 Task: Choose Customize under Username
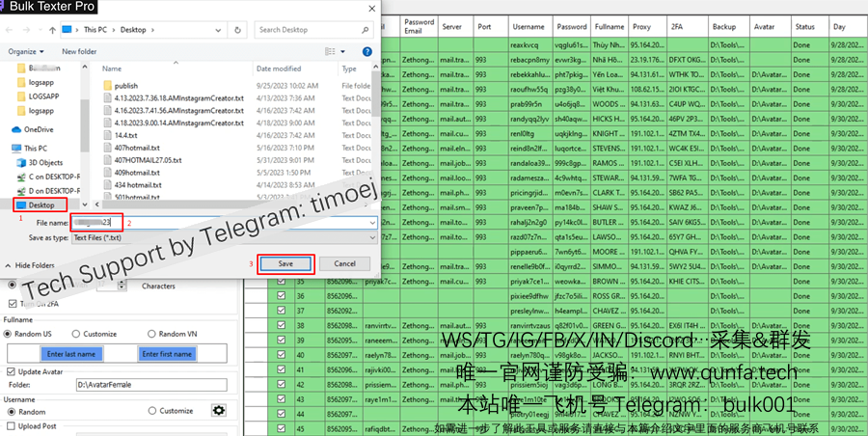pos(152,411)
